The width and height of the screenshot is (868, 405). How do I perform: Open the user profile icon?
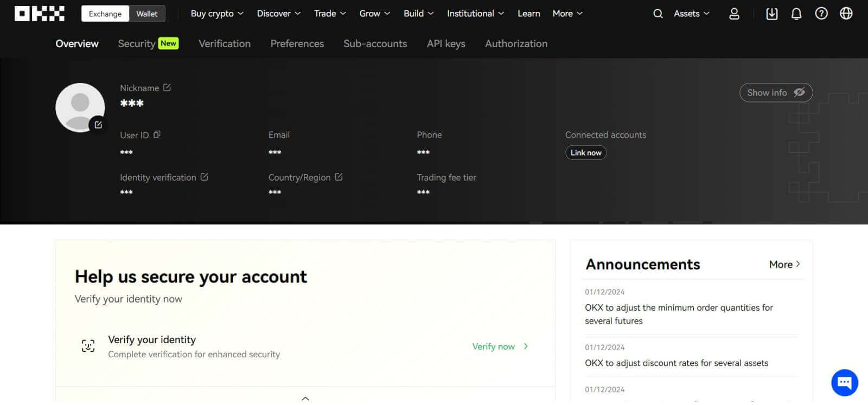734,14
